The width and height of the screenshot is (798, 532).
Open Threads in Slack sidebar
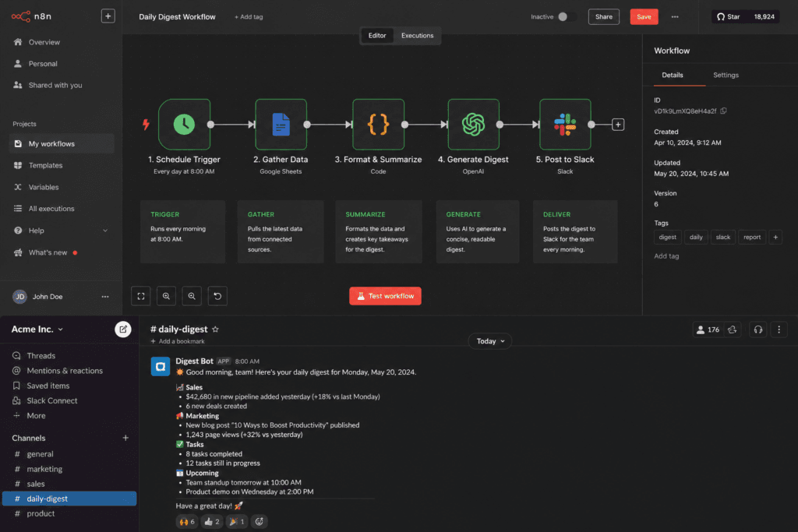point(41,355)
